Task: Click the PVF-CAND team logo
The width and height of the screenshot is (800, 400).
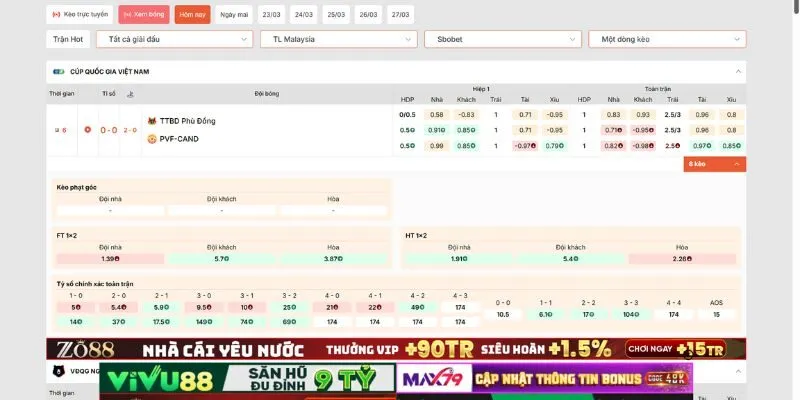Action: coord(152,139)
